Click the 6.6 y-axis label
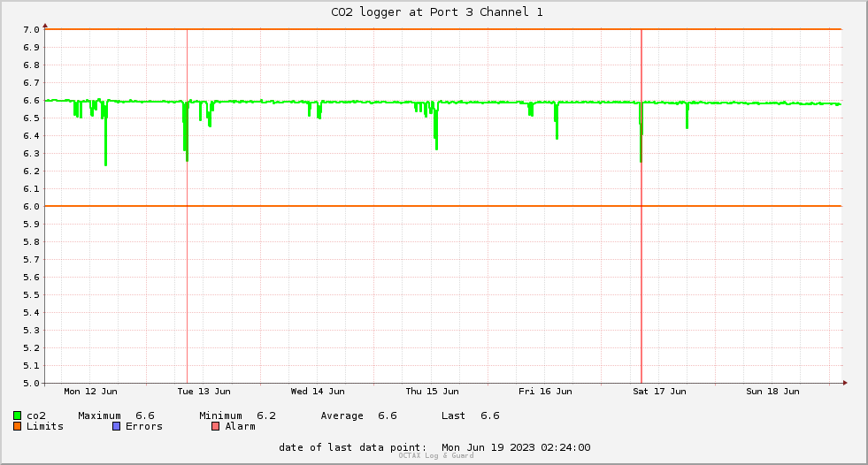The image size is (868, 465). tap(31, 101)
